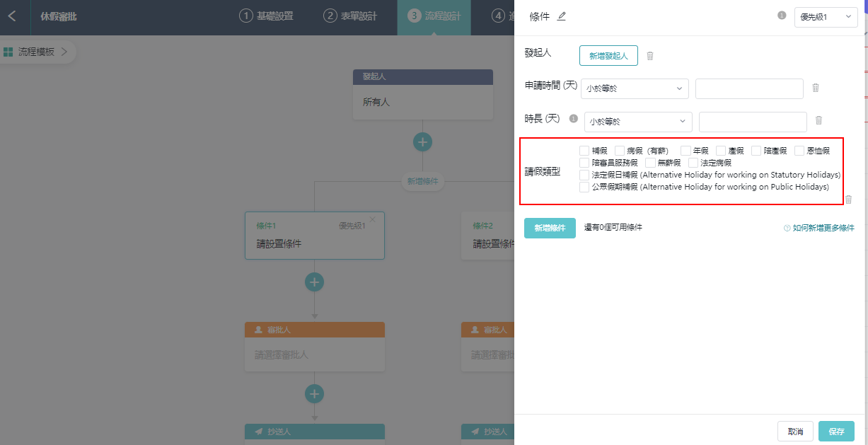868x445 pixels.
Task: Click the info icon next to 時長 (天)
Action: (x=573, y=119)
